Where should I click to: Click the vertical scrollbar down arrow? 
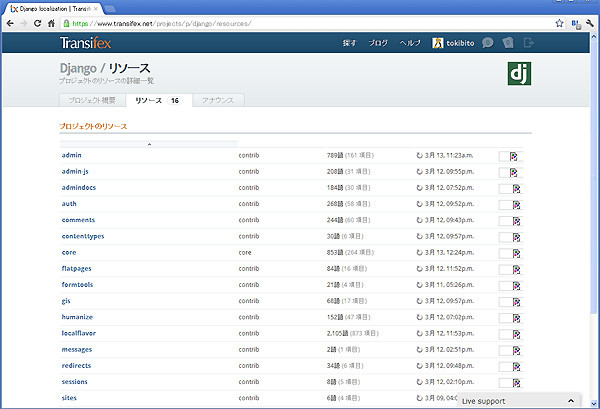[x=594, y=404]
